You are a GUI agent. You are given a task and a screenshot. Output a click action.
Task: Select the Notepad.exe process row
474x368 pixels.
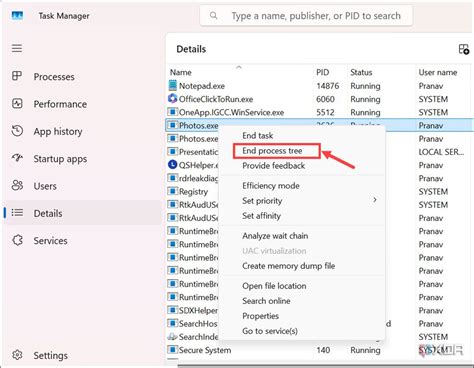[320, 86]
